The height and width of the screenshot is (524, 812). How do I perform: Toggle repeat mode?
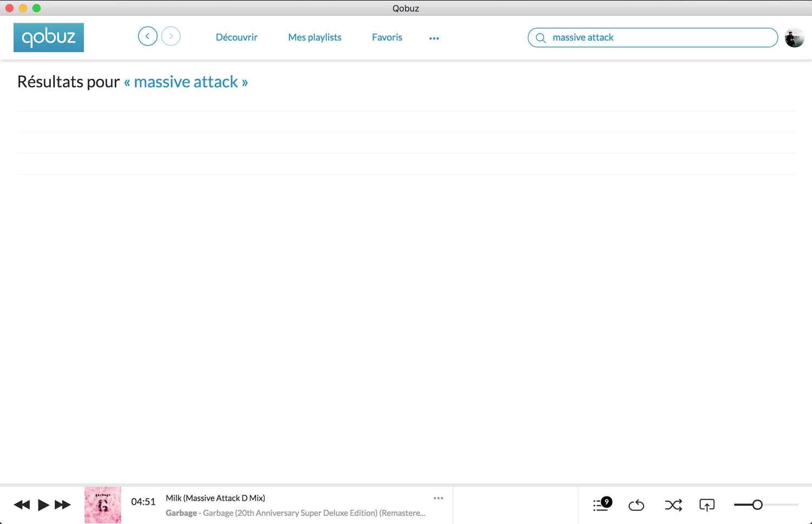(637, 506)
